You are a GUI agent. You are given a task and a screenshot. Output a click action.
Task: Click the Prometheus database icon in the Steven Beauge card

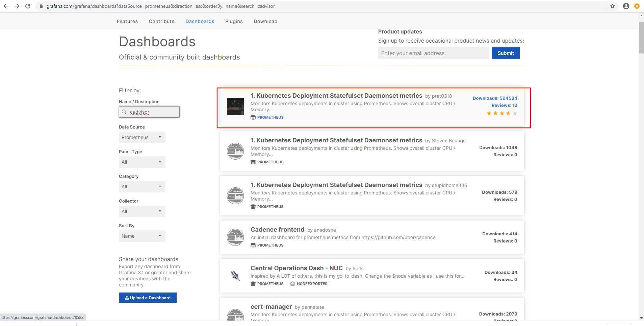coord(253,162)
